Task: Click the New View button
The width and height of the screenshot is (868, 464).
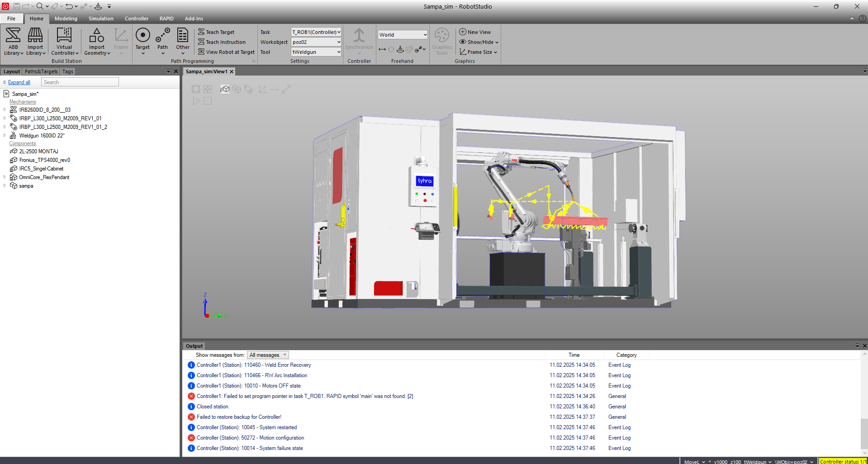Action: point(475,32)
